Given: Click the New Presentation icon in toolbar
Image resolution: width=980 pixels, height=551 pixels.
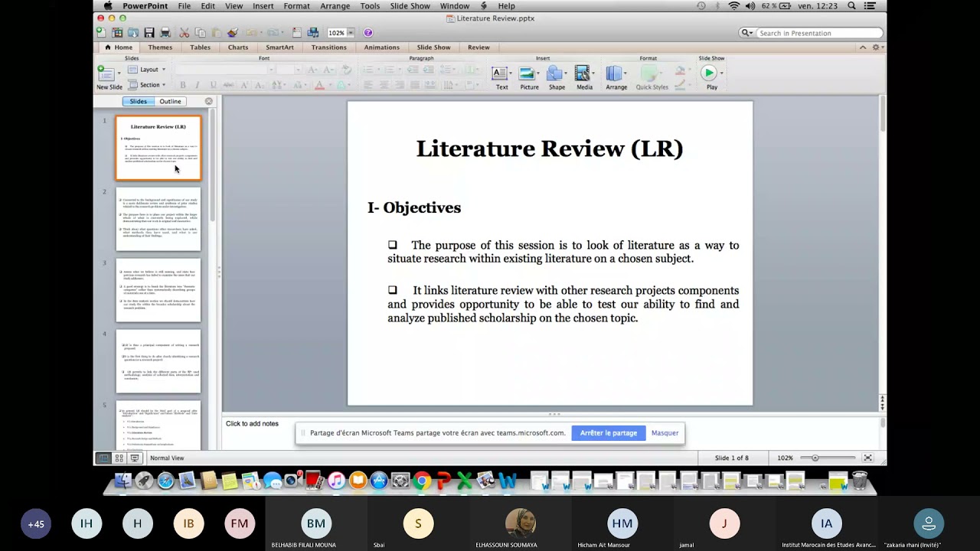Looking at the screenshot, I should click(x=101, y=33).
